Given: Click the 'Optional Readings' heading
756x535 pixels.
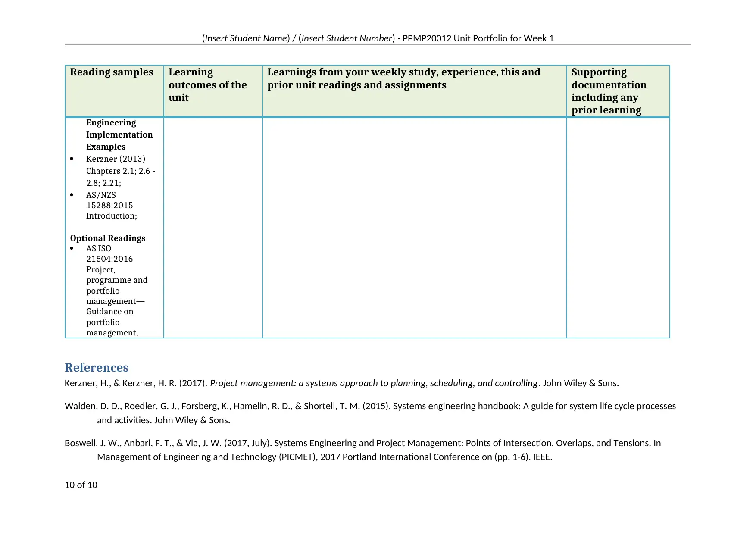Looking at the screenshot, I should [108, 238].
